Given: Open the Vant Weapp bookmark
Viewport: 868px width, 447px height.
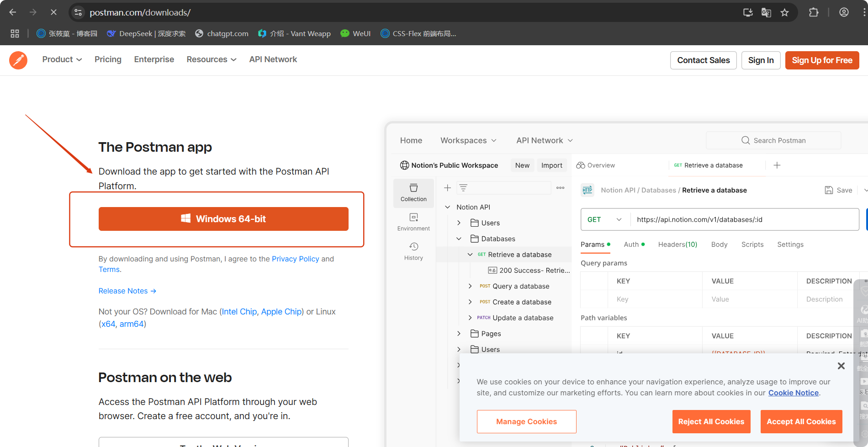Looking at the screenshot, I should click(294, 33).
